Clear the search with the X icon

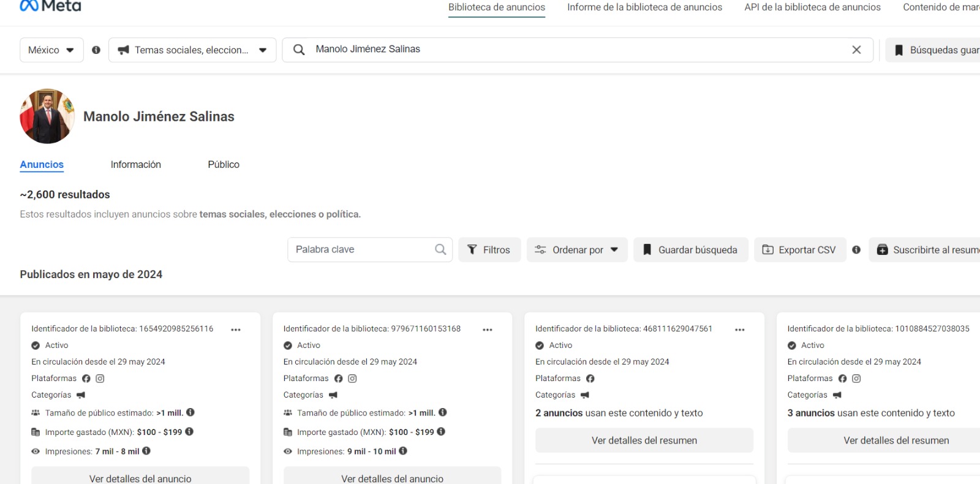(856, 50)
